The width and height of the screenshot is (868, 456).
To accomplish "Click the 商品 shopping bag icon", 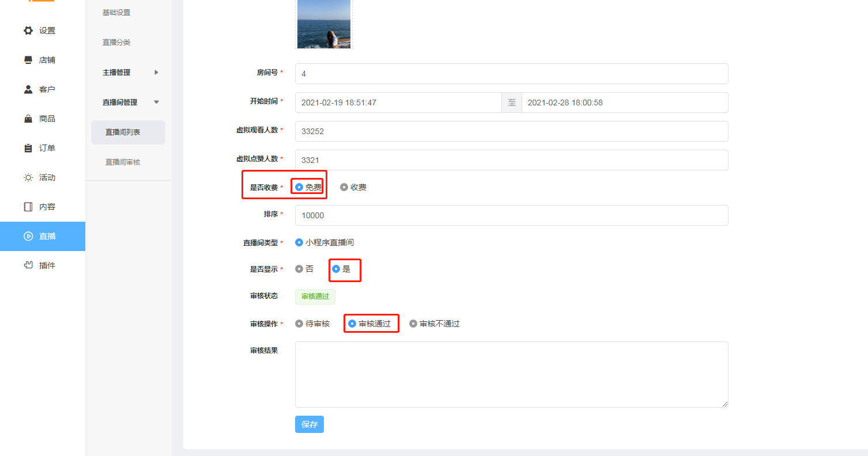I will point(28,119).
